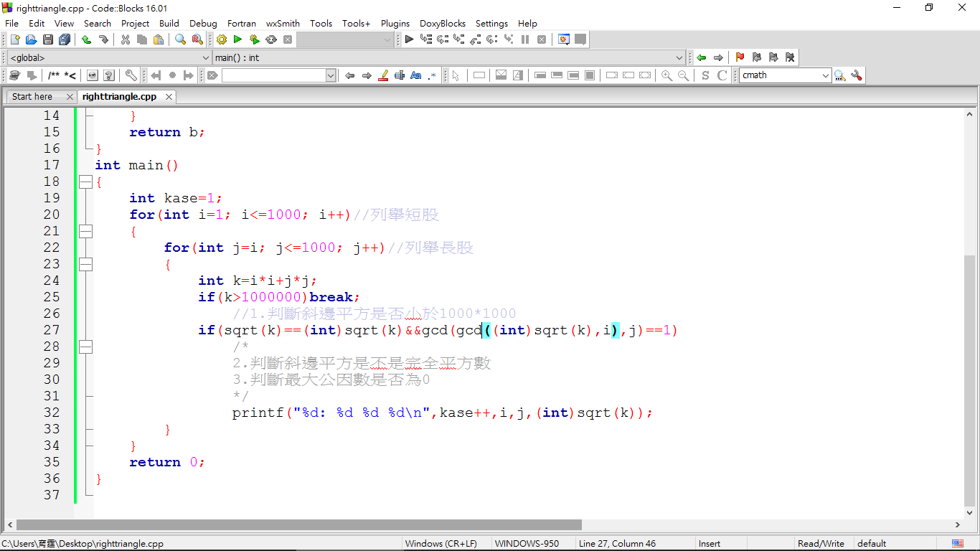Open the Debug menu
Viewport: 980px width, 551px height.
click(x=203, y=23)
